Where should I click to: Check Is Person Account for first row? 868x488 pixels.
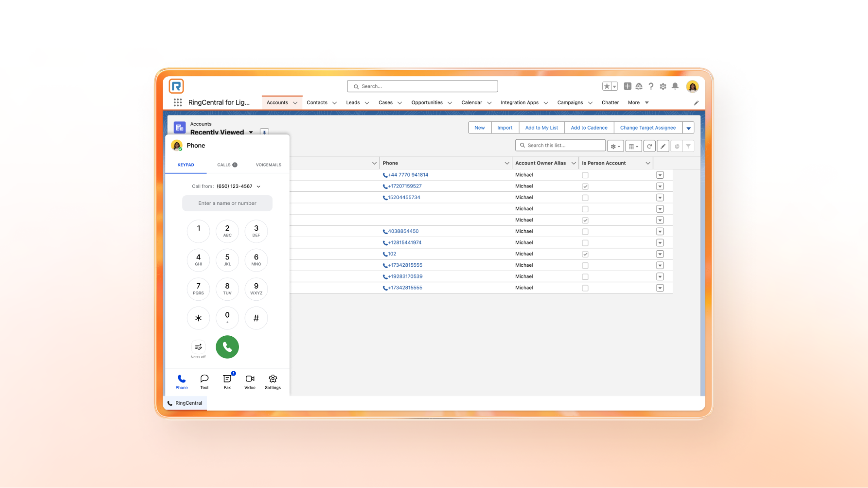pos(585,175)
